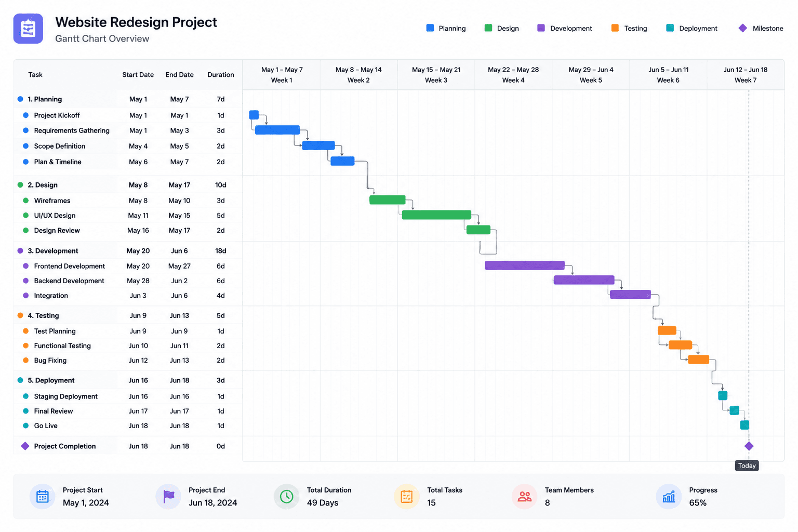Click the Duration column header

pyautogui.click(x=221, y=75)
